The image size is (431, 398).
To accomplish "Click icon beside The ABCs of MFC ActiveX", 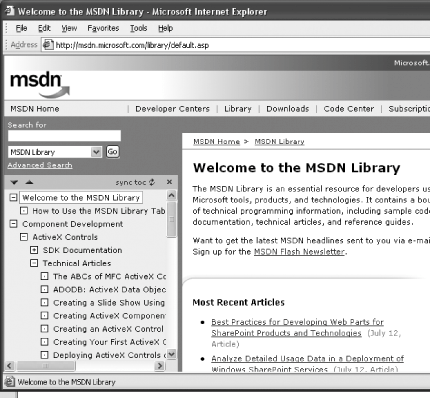I will click(x=44, y=276).
